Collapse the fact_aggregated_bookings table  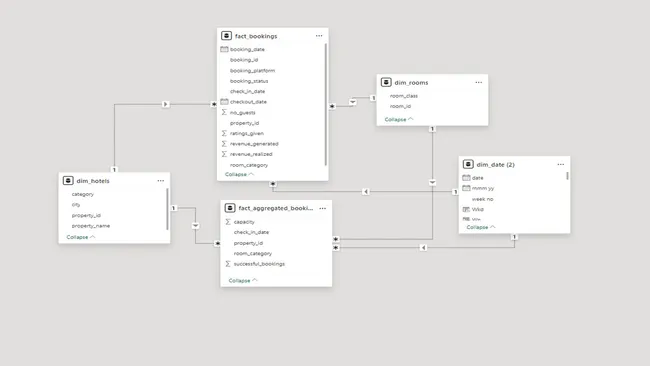[243, 281]
